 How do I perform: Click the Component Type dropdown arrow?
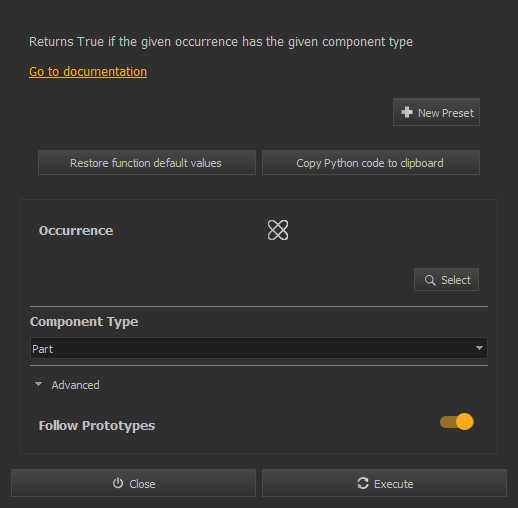pyautogui.click(x=479, y=348)
